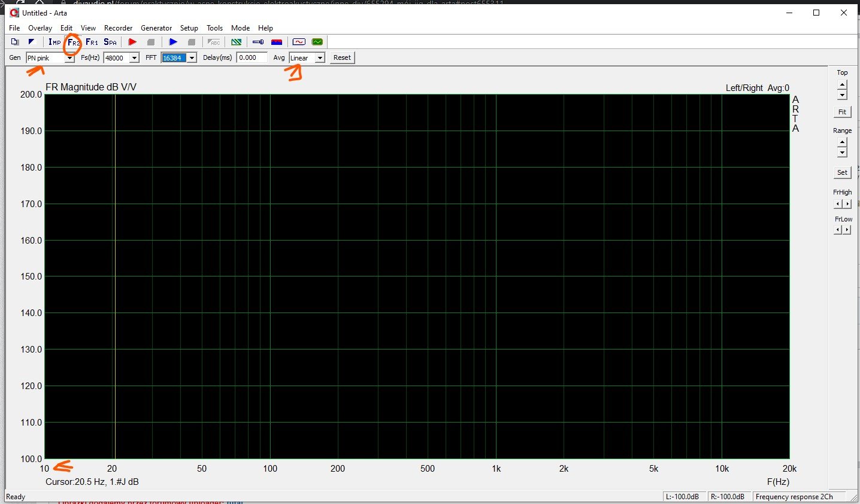The image size is (860, 504).
Task: Click the Reset averaging button
Action: pyautogui.click(x=342, y=57)
